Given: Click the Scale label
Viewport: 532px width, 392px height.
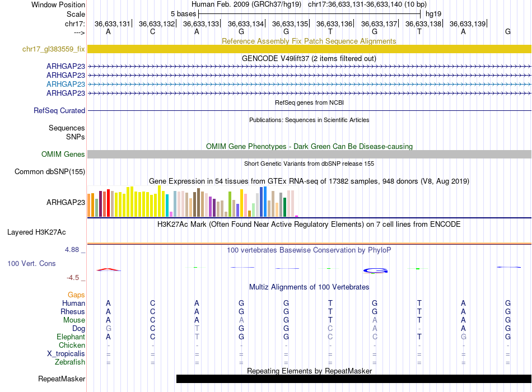Looking at the screenshot, I should [76, 14].
